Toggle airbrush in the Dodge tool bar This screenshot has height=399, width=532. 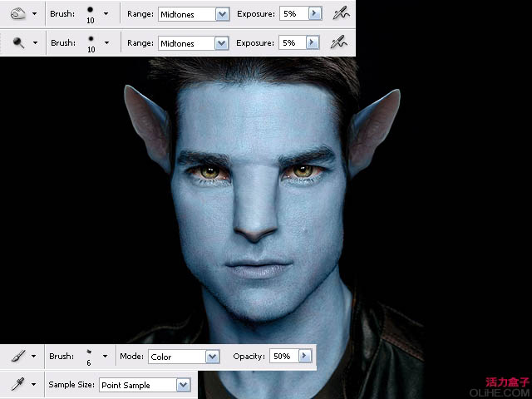[341, 42]
